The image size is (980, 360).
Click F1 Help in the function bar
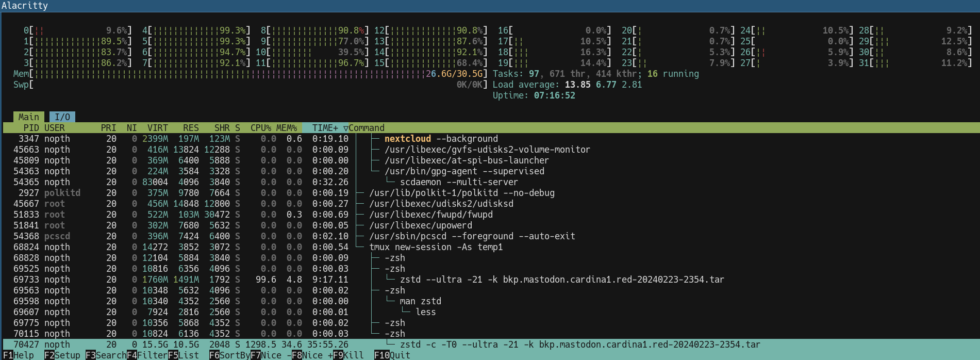[x=19, y=355]
